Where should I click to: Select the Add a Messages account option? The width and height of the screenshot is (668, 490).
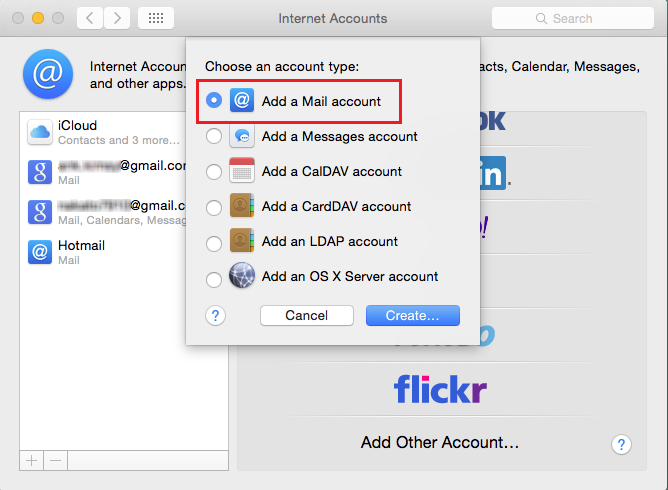[214, 136]
